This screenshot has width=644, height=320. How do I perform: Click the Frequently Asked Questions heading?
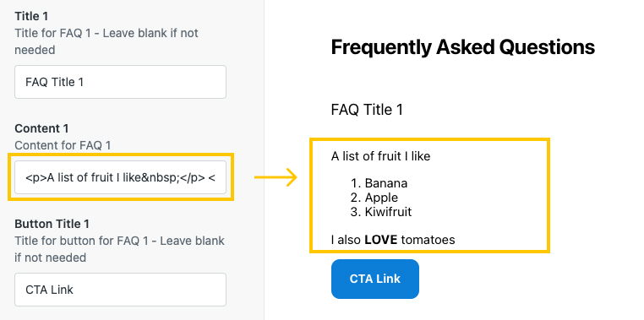(x=463, y=47)
